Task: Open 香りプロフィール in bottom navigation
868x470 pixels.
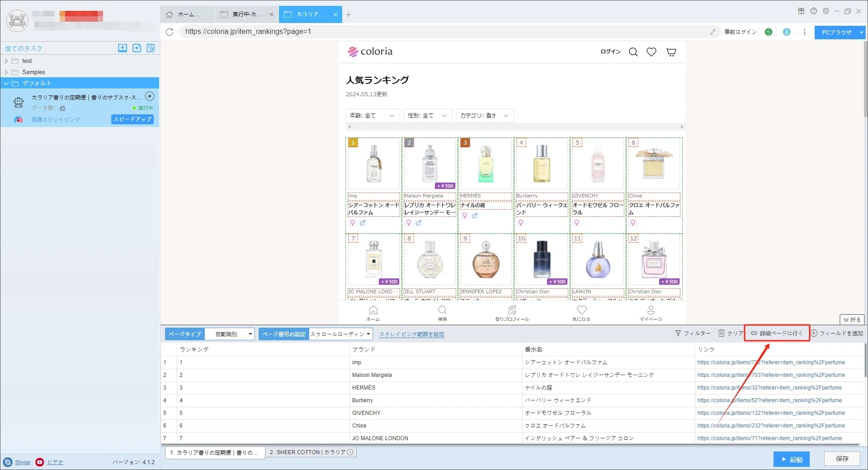Action: coord(512,313)
